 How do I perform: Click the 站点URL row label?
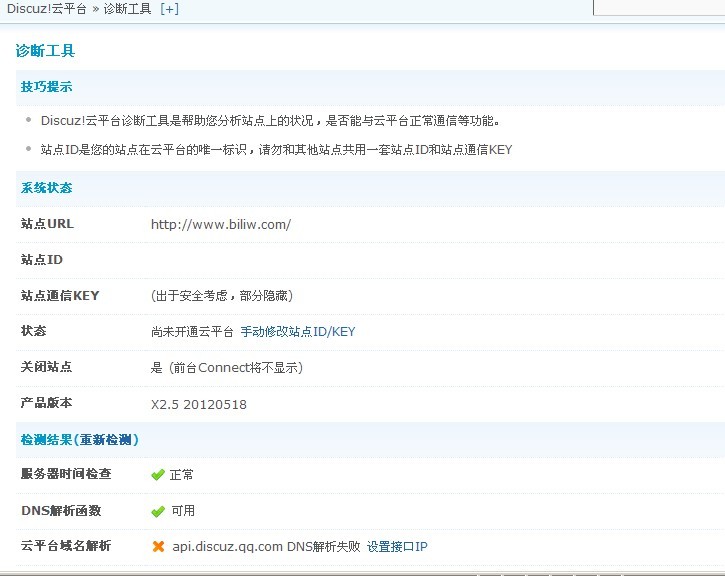pos(47,224)
